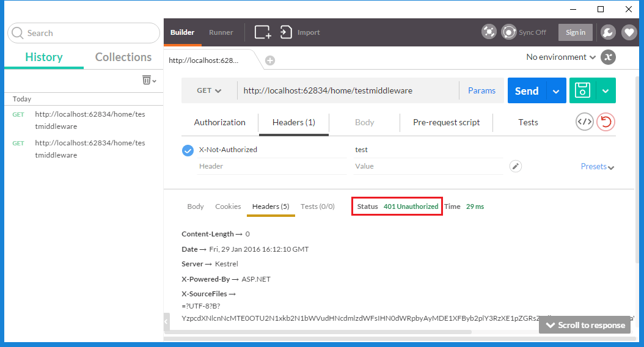Click the header value 'test'

pos(362,150)
